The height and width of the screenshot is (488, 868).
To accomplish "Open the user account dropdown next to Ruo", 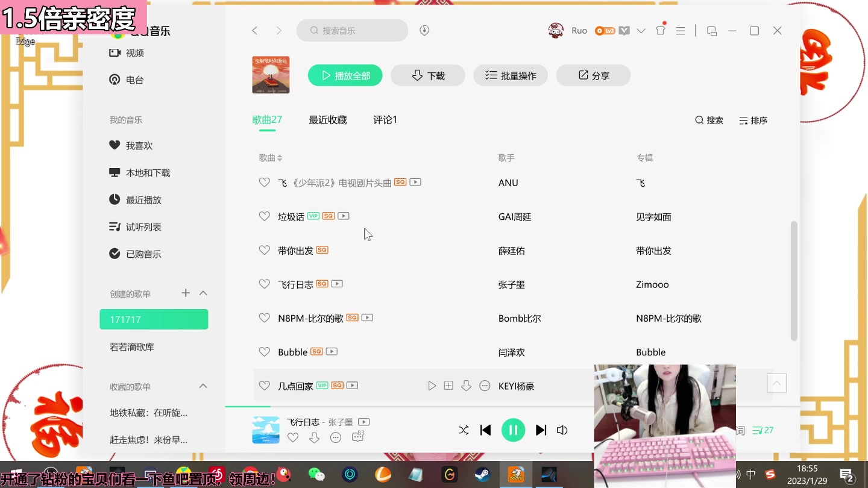I will pyautogui.click(x=640, y=30).
